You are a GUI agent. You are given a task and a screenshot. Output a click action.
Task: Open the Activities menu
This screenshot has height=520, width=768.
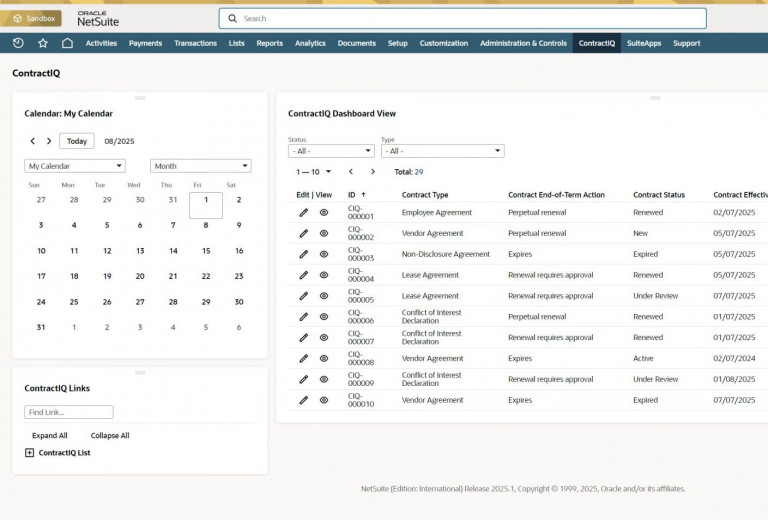coord(101,43)
